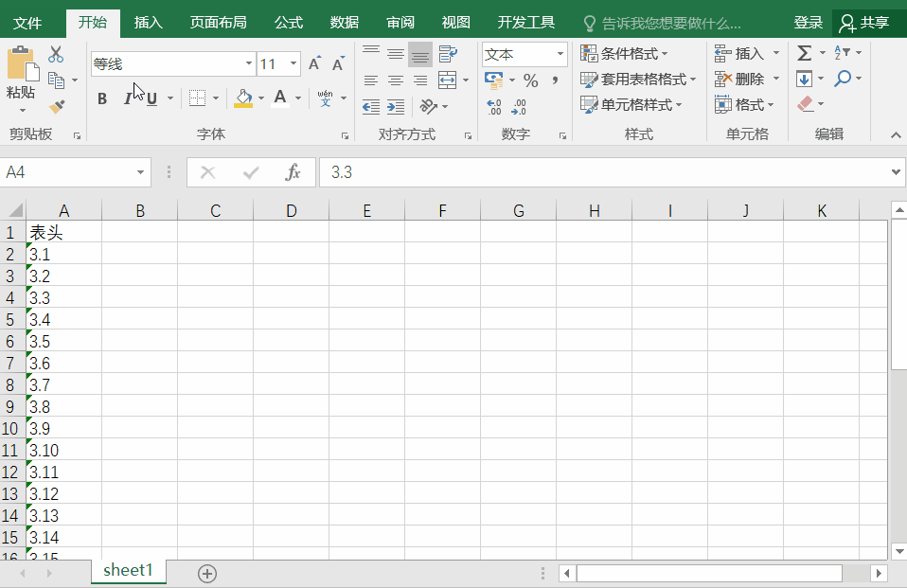Switch to the 插入 tab
The image size is (907, 588).
(148, 23)
